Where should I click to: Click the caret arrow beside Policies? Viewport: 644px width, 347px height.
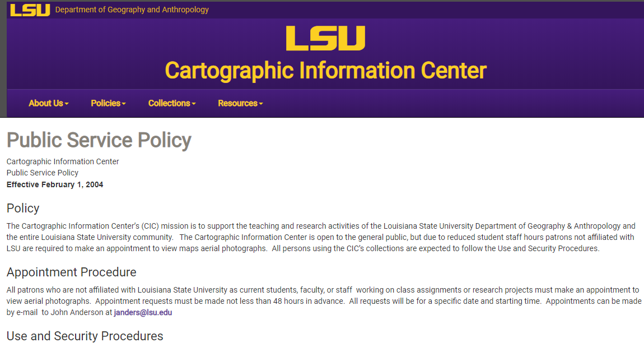pos(124,104)
